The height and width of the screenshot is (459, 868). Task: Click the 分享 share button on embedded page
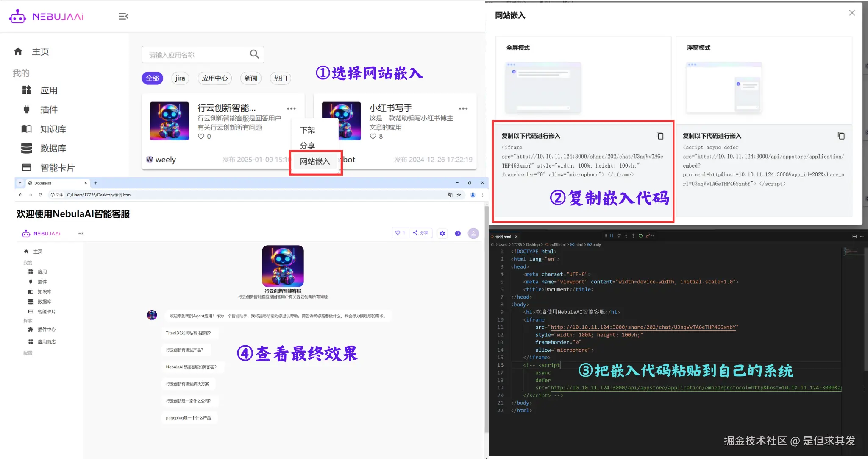pyautogui.click(x=421, y=233)
